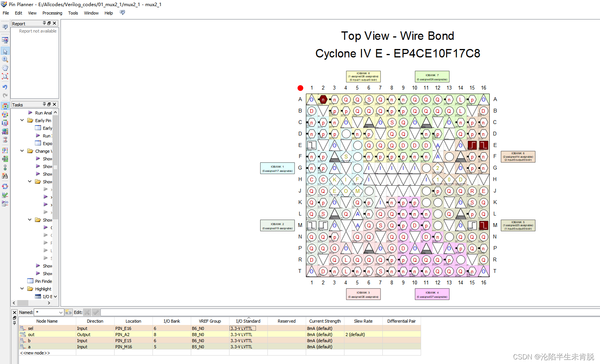Sort by the Node Name column header
600x364 pixels.
pyautogui.click(x=47, y=321)
